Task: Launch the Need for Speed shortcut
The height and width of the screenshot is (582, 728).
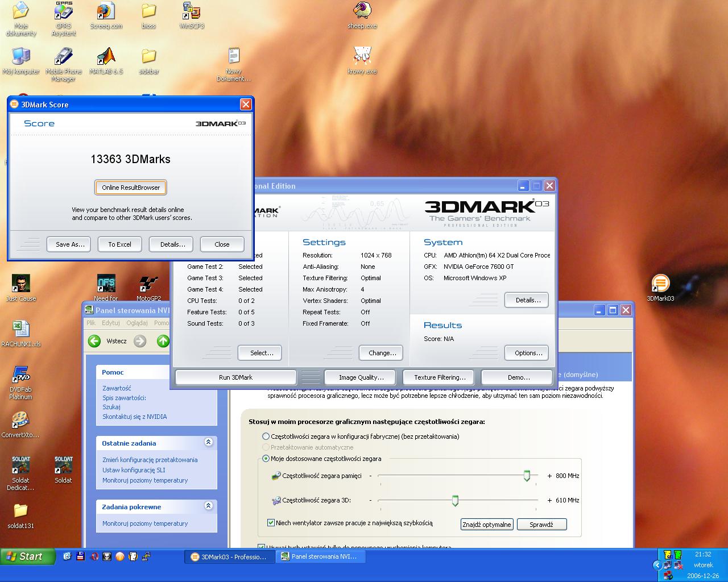Action: tap(106, 288)
